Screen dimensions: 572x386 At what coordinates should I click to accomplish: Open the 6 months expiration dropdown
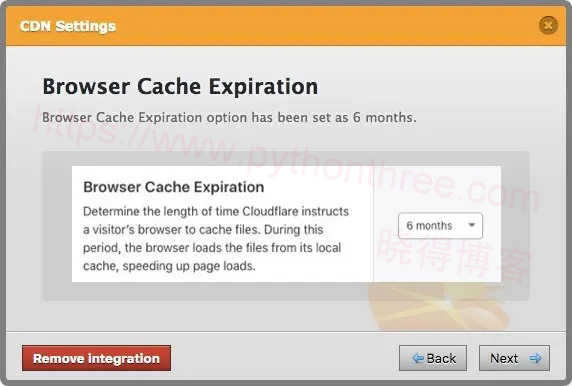[x=440, y=225]
